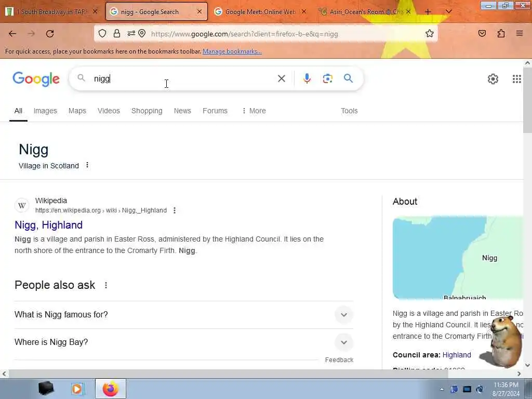Click the taskbar clock showing 11:36 PM
532x399 pixels.
(x=506, y=389)
